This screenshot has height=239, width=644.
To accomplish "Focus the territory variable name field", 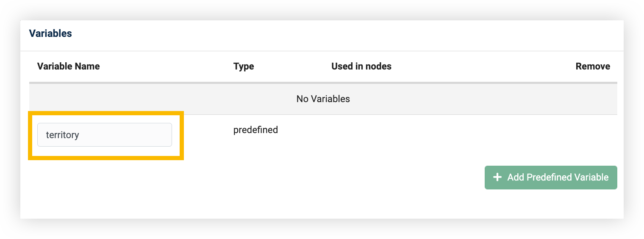I will pos(105,135).
